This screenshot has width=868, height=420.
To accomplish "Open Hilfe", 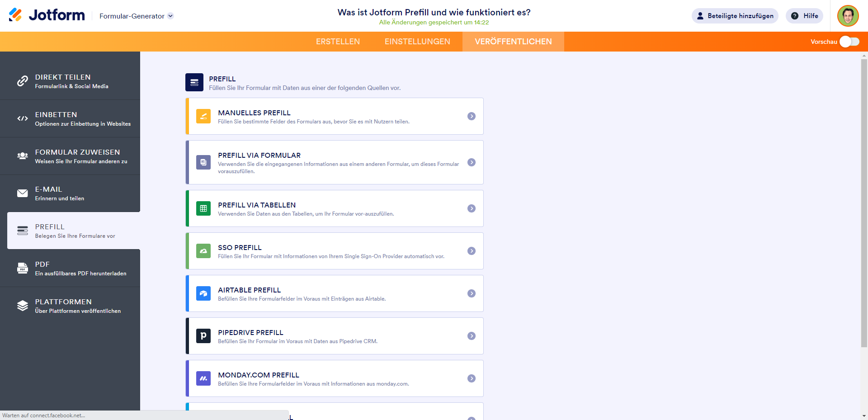I will click(x=804, y=16).
